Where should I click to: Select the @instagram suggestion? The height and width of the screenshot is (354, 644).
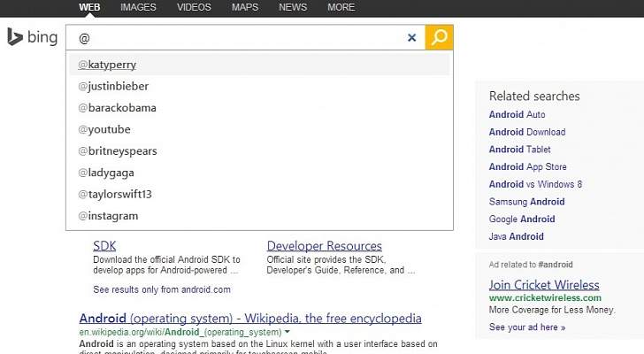pyautogui.click(x=259, y=216)
